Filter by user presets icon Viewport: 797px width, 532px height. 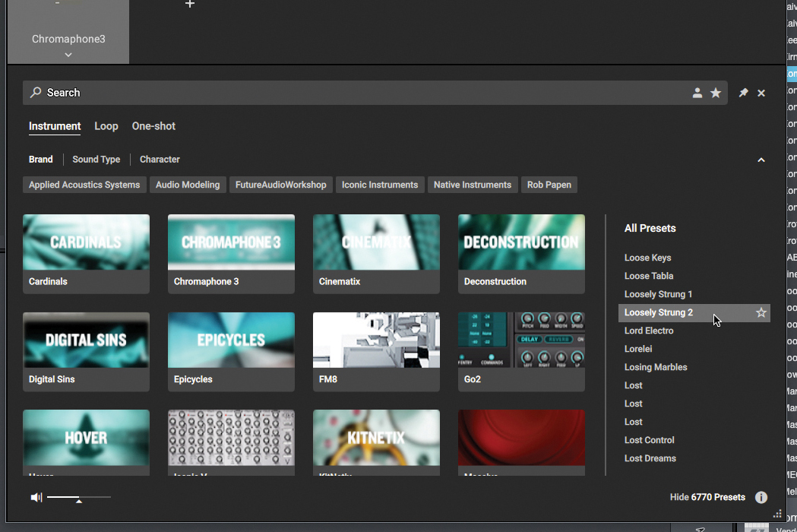pyautogui.click(x=697, y=93)
